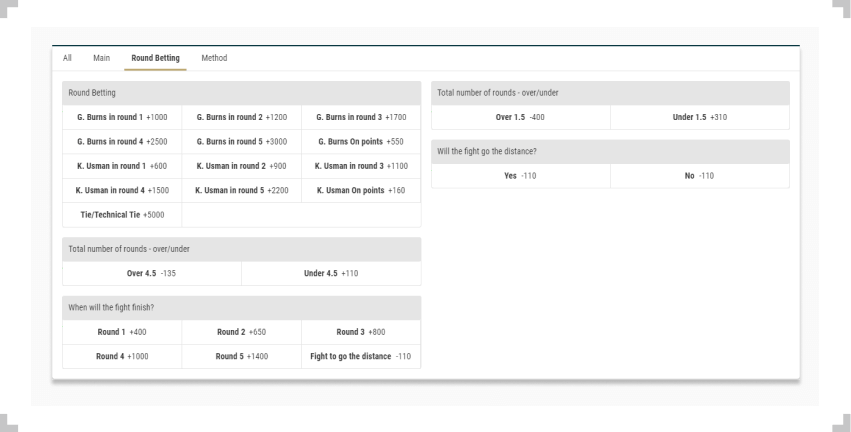Choose K. Usman in round 4 +1500
This screenshot has width=851, height=432.
tap(122, 190)
